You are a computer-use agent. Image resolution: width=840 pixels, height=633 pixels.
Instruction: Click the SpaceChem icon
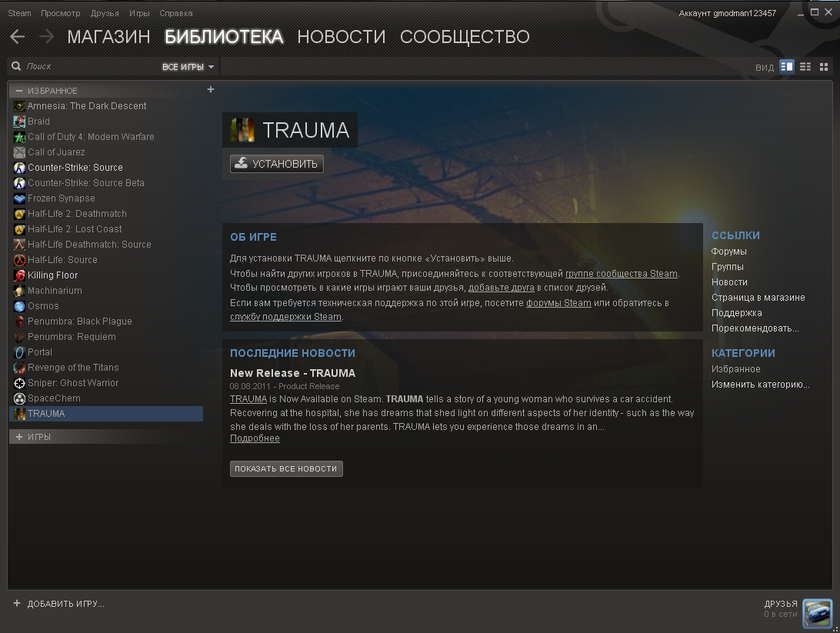[19, 398]
